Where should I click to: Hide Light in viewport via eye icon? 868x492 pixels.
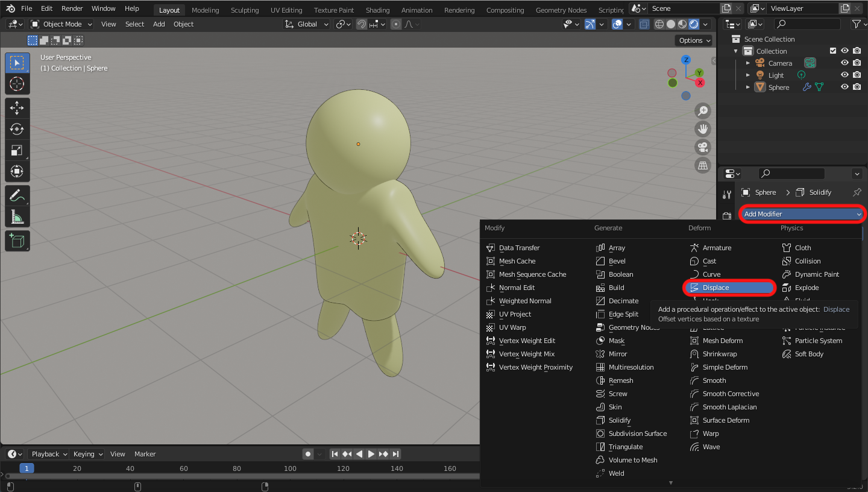[844, 75]
